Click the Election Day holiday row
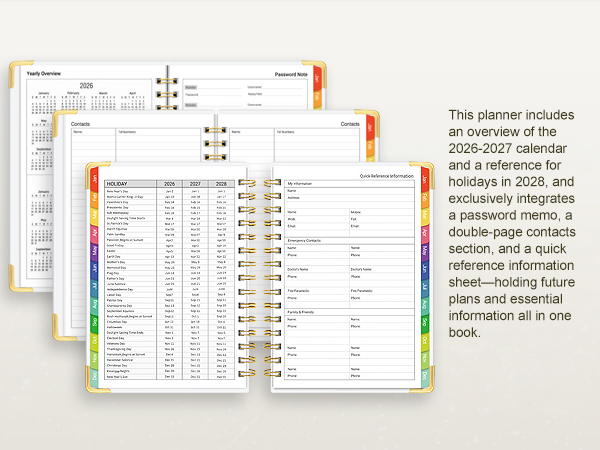The width and height of the screenshot is (600, 450). tap(170, 338)
